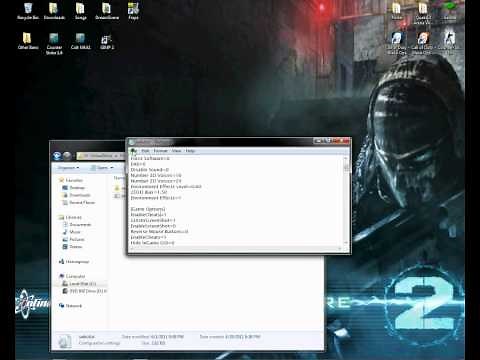This screenshot has width=480, height=360.
Task: Click the Explorer address bar path
Action: (x=100, y=156)
